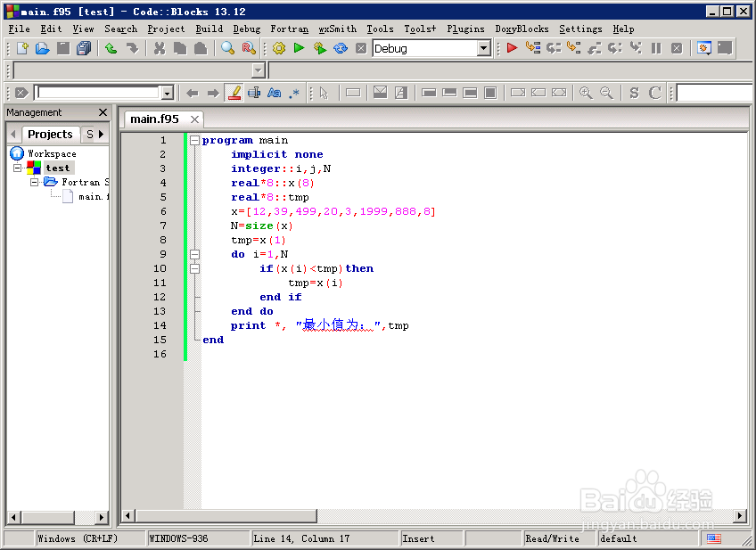Open a file using the folder icon
This screenshot has width=756, height=550.
click(43, 48)
